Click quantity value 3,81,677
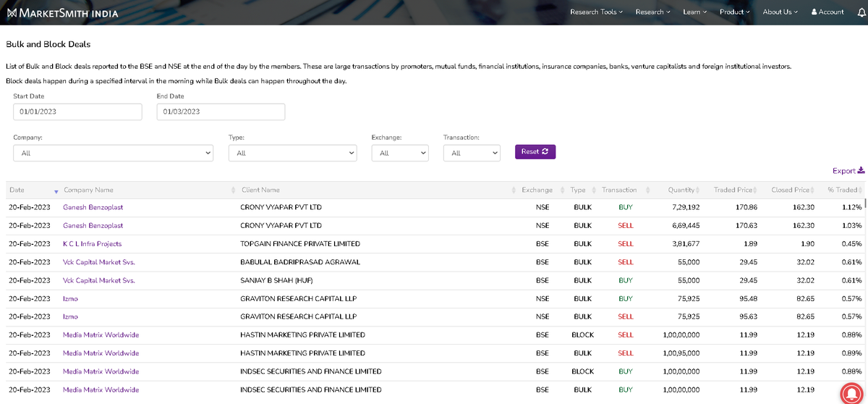The image size is (868, 404). pos(685,244)
